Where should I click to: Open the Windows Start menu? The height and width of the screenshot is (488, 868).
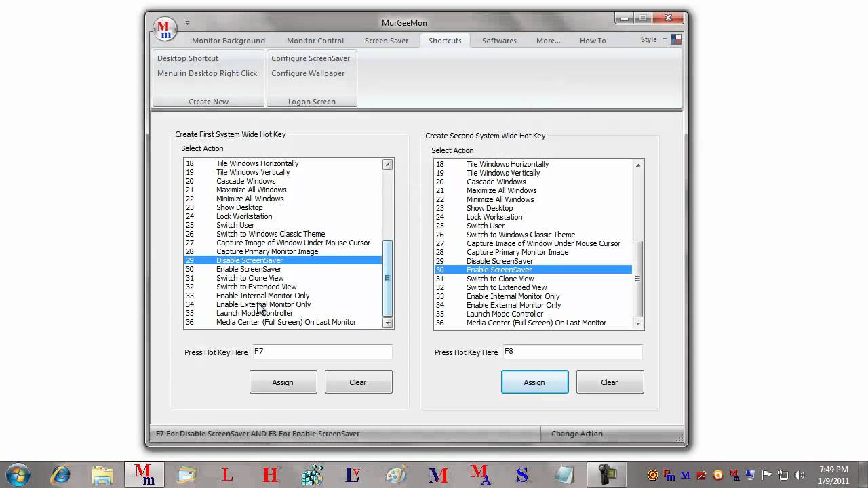(x=18, y=474)
